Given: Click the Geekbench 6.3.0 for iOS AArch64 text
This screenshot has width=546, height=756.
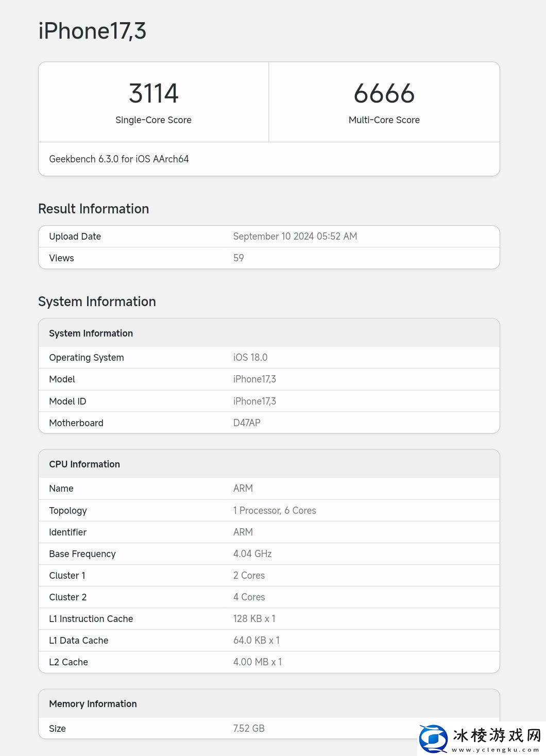Looking at the screenshot, I should 119,159.
